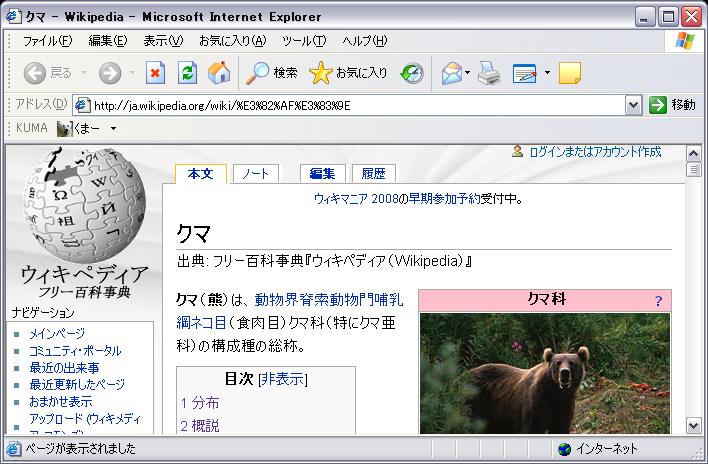708x464 pixels.
Task: Open the 編集(E) menu
Action: coord(108,41)
